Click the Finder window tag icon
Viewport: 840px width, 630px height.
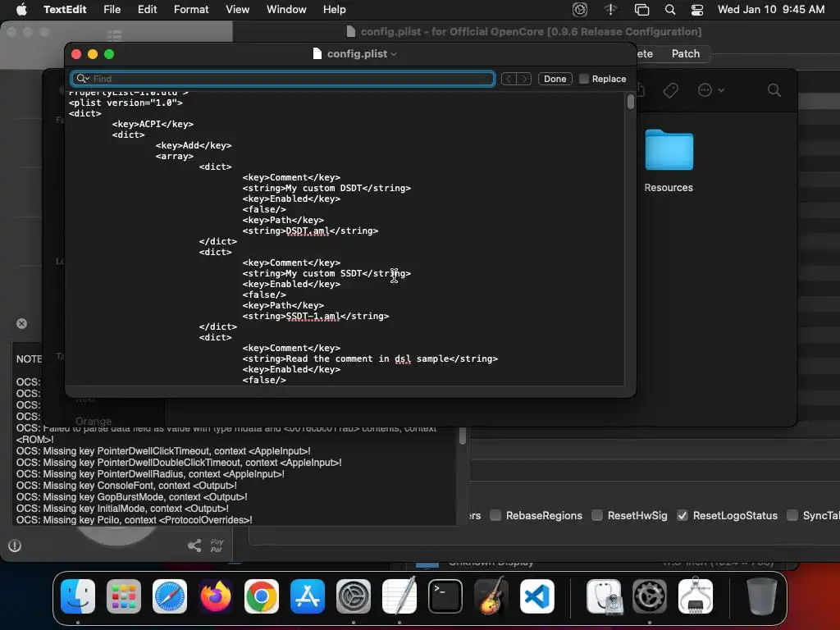point(671,90)
